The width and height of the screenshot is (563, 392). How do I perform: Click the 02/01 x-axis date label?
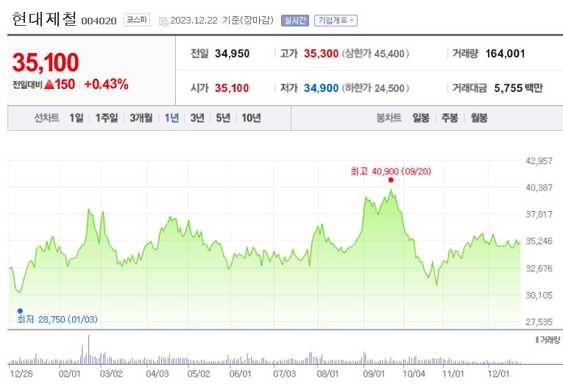pyautogui.click(x=69, y=374)
